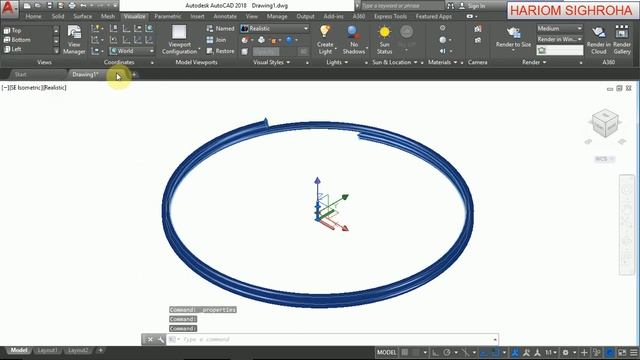Toggle MODEL space button in status bar

386,352
